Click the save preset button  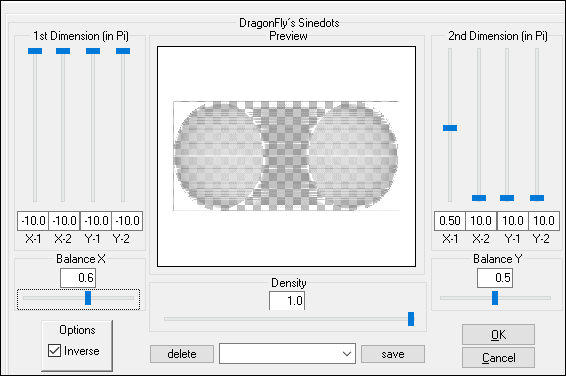(x=393, y=354)
